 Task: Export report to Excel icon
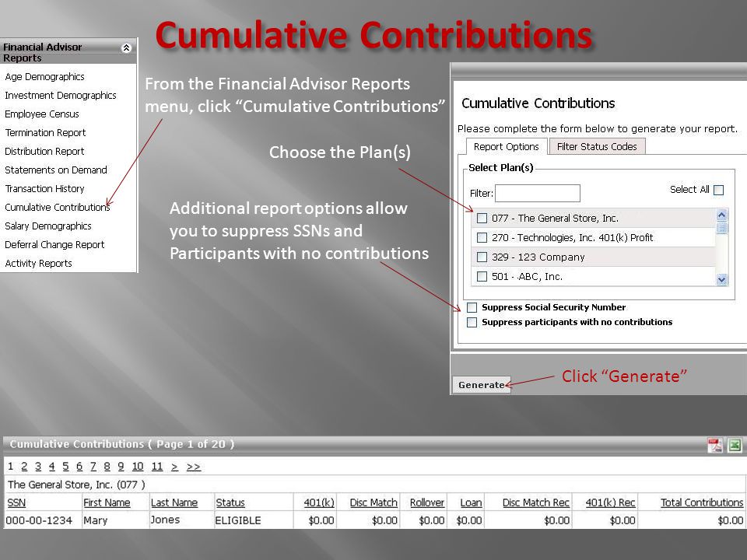[735, 445]
